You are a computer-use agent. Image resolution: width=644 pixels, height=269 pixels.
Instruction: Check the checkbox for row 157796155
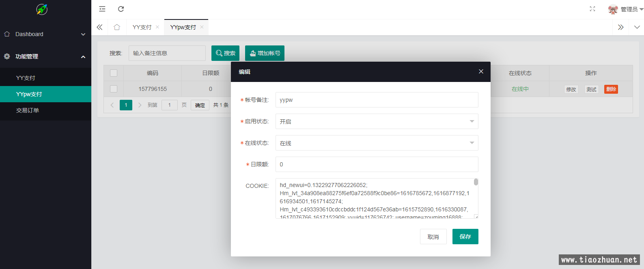114,89
